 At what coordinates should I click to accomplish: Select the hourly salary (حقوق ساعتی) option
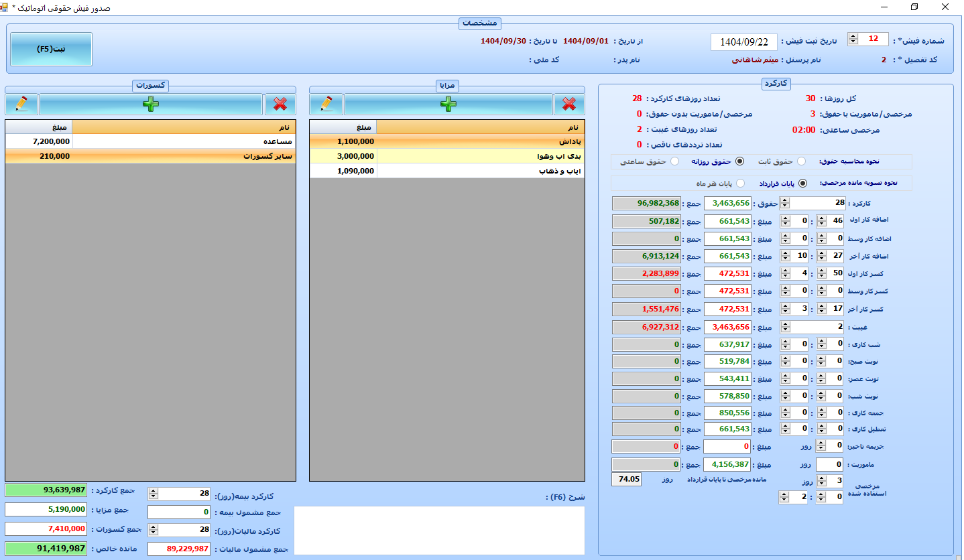click(x=674, y=161)
